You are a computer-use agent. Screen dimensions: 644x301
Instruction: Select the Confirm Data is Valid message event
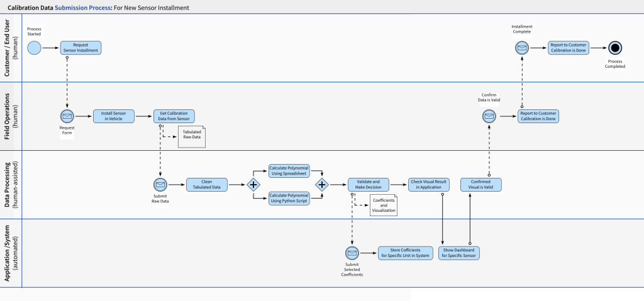click(489, 116)
